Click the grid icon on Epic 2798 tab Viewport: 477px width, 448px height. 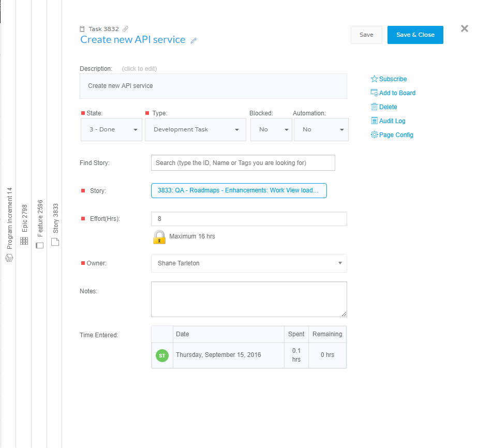(x=24, y=241)
